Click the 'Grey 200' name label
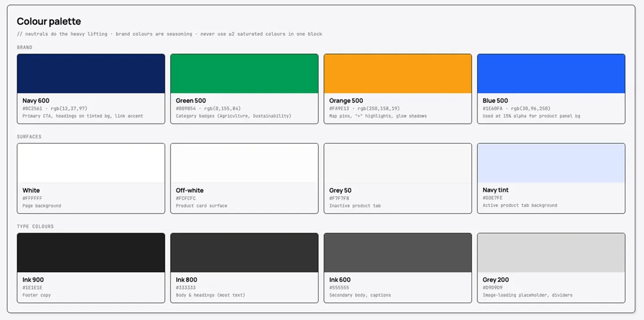 point(496,280)
